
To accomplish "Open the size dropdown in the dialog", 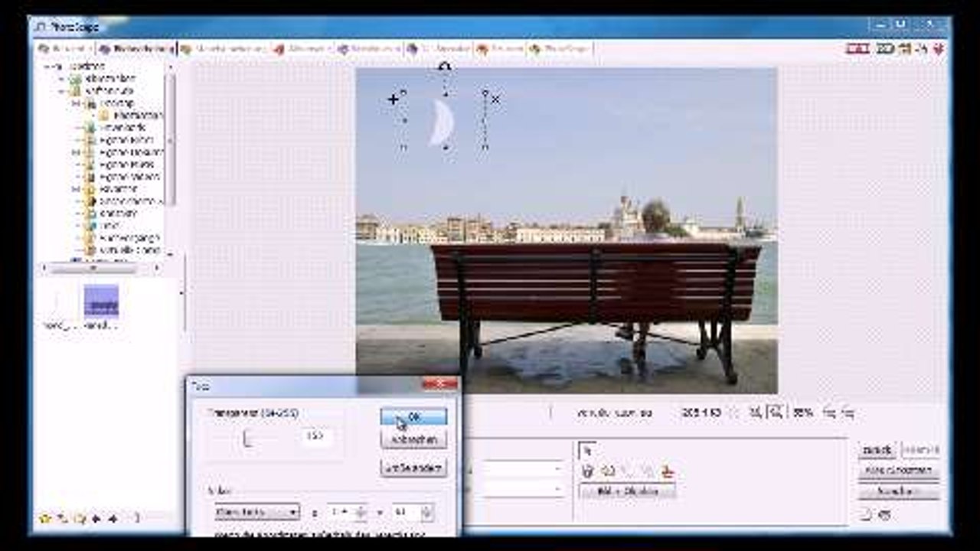I will (256, 512).
